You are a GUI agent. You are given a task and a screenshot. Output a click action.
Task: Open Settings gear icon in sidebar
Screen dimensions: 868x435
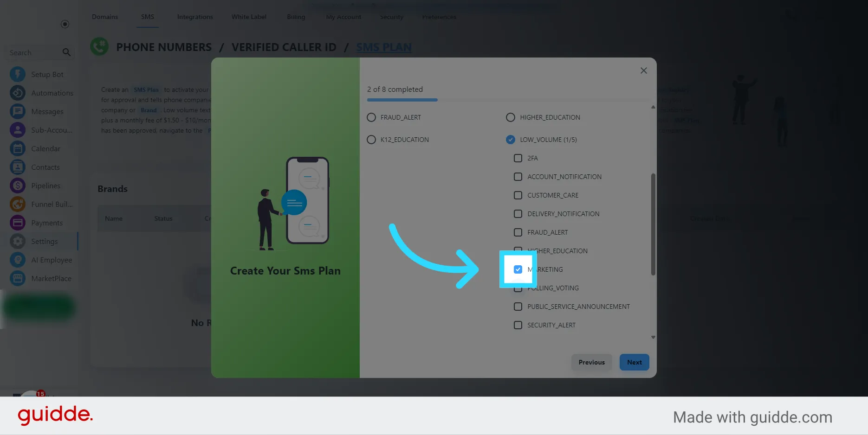point(18,241)
